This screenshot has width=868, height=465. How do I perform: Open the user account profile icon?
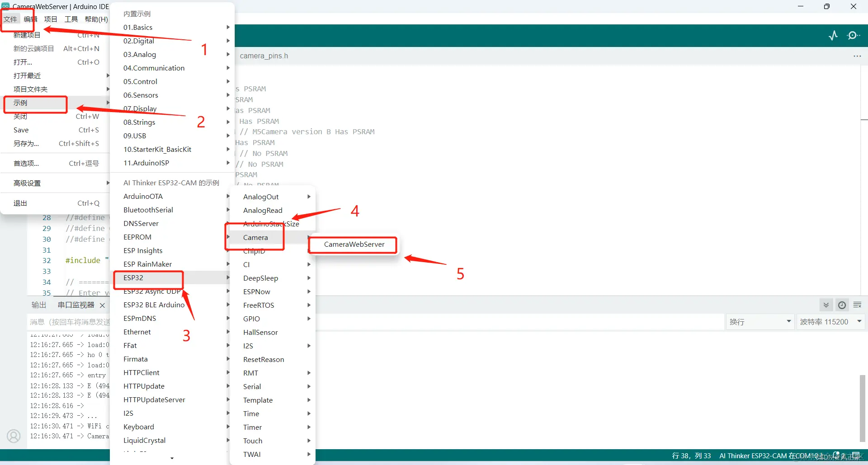pos(14,436)
